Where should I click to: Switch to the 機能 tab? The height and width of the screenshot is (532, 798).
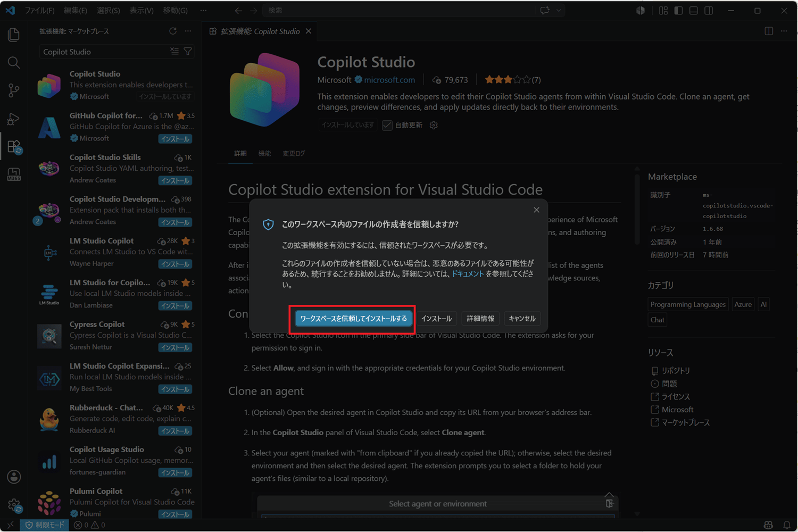[264, 153]
